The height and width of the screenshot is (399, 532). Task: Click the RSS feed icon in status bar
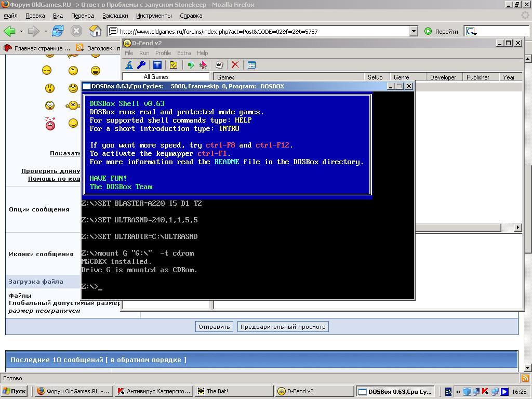pos(525,378)
